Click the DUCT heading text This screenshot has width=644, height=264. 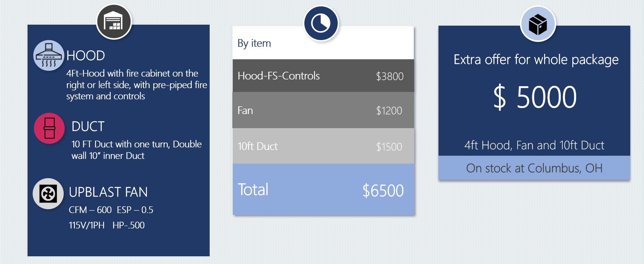(88, 127)
